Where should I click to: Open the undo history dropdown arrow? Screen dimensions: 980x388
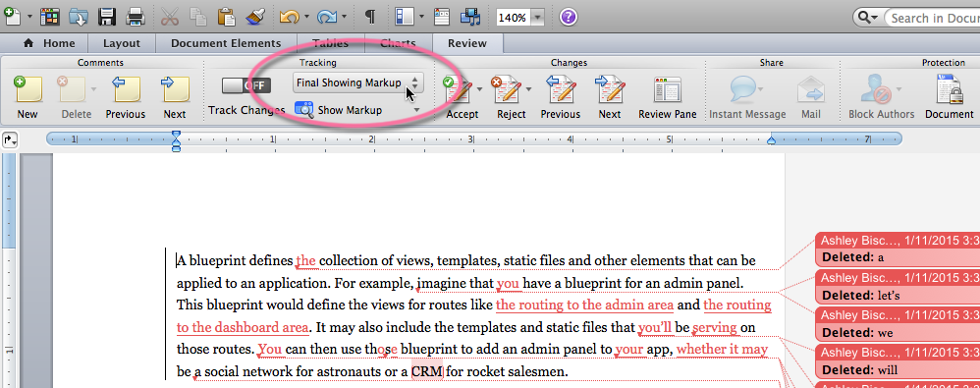306,18
